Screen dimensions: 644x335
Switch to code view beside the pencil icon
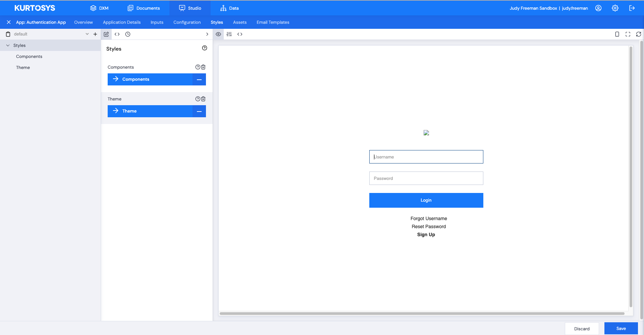[117, 34]
